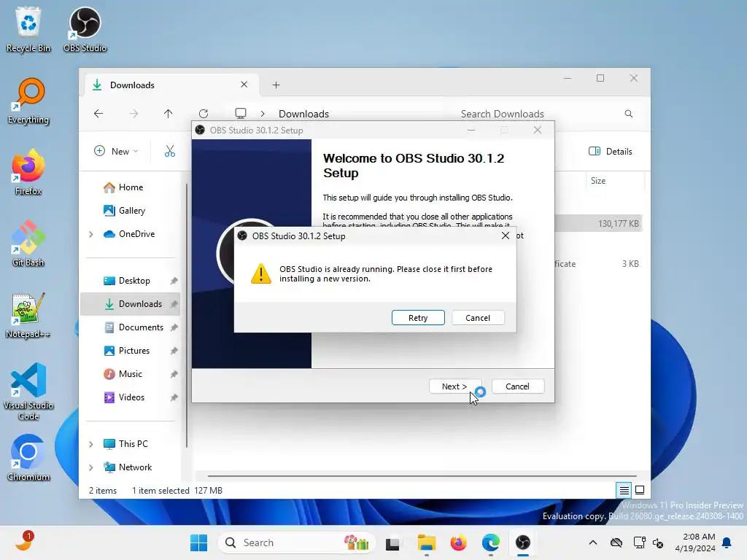
Task: Select the Visual Studio Code desktop icon
Action: click(x=28, y=392)
